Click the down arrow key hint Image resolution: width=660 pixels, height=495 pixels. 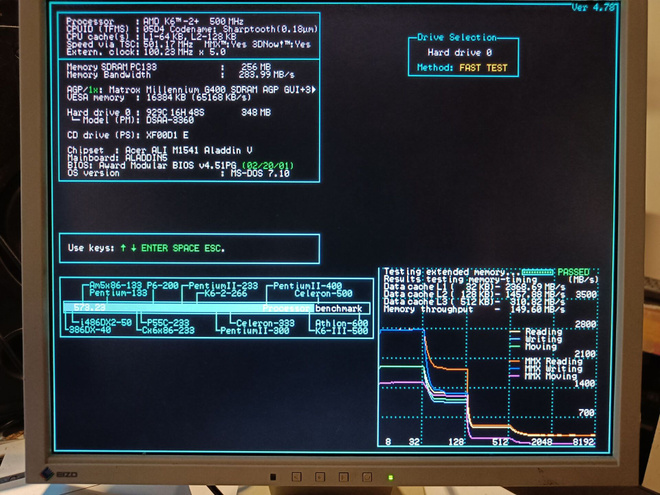click(x=133, y=248)
